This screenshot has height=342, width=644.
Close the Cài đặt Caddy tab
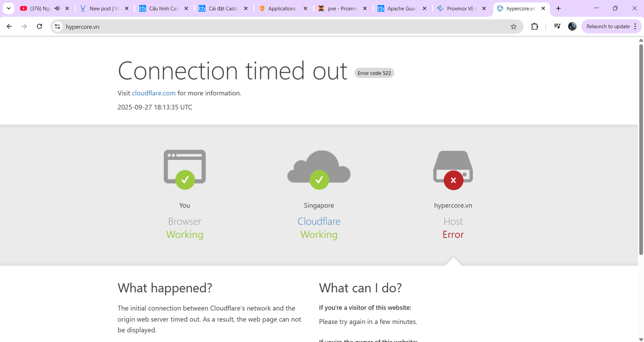click(246, 9)
